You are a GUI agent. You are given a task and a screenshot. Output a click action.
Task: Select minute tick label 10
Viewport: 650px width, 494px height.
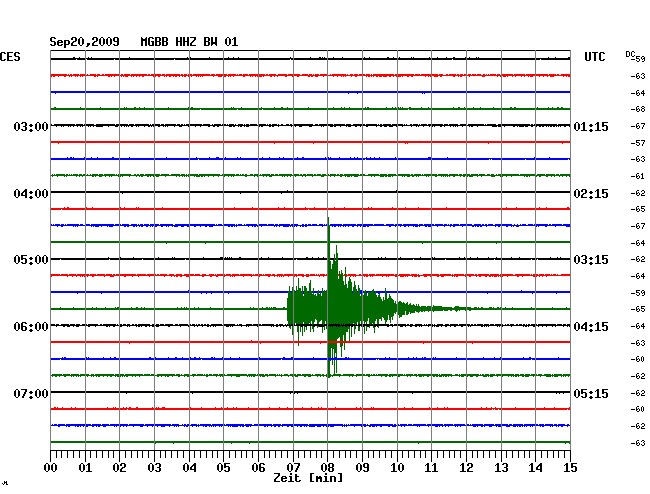[397, 467]
